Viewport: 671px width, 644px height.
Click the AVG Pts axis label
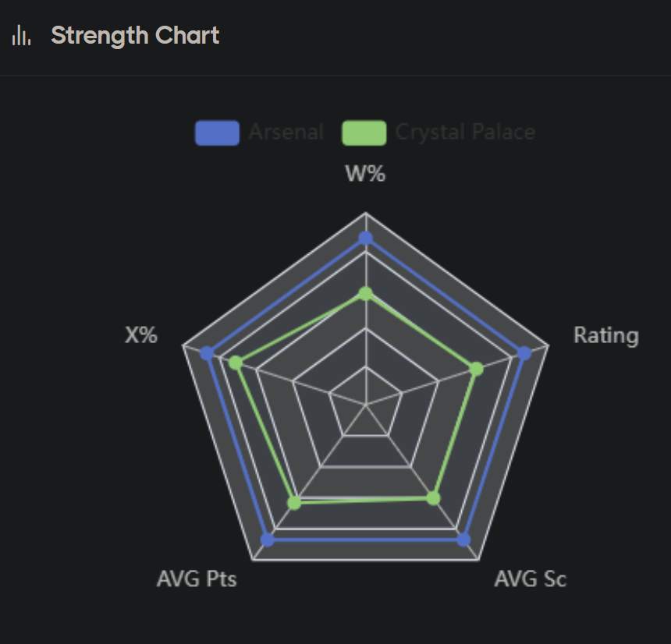tap(197, 579)
